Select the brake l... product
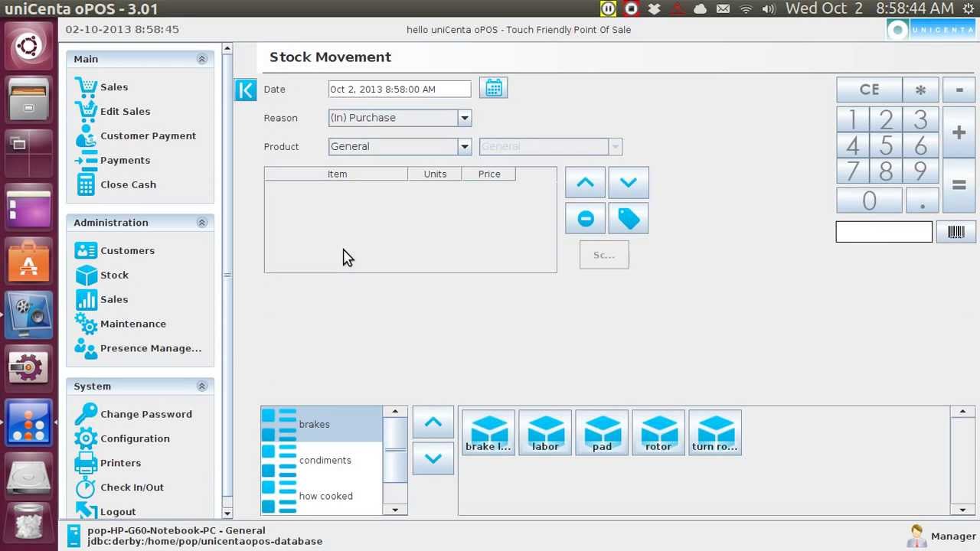Image resolution: width=980 pixels, height=551 pixels. tap(488, 432)
